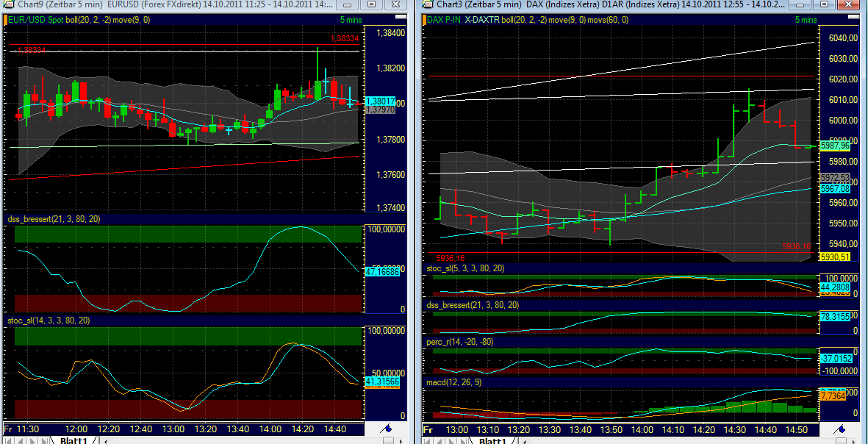Click the 5 mins interval in DAX chart

click(x=806, y=20)
